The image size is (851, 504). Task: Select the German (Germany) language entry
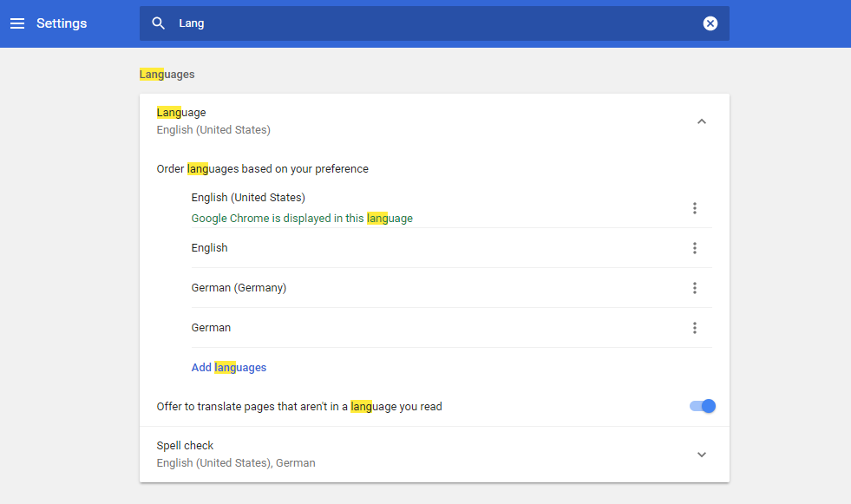tap(239, 288)
